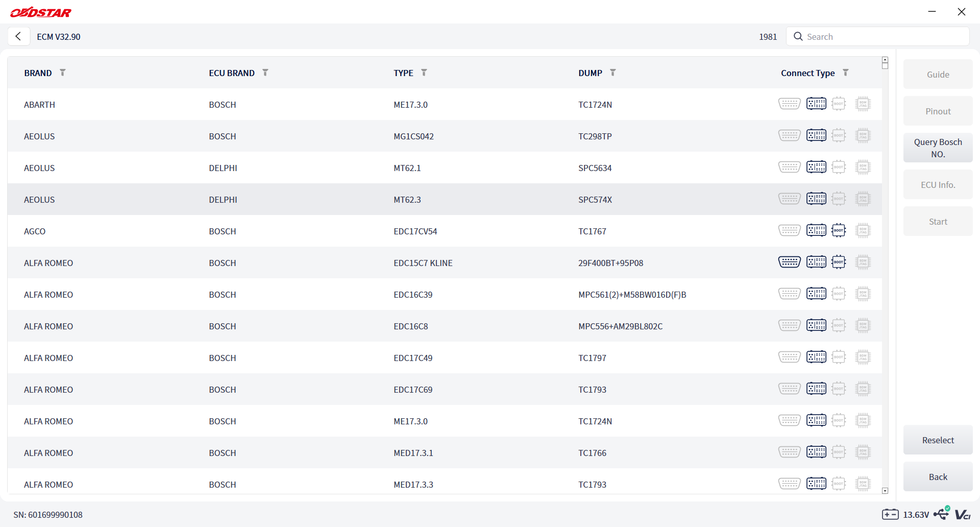980x527 pixels.
Task: Click the bench connector icon in the ABARTH row
Action: click(816, 104)
